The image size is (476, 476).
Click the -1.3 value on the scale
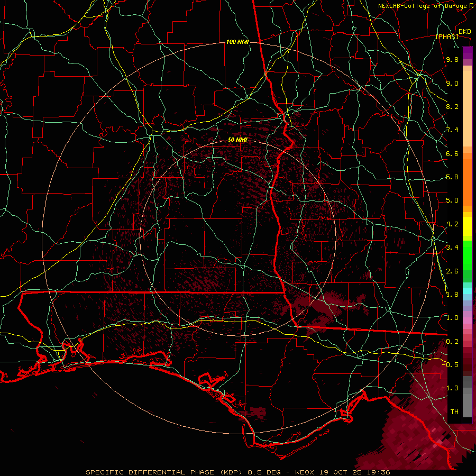pyautogui.click(x=451, y=388)
